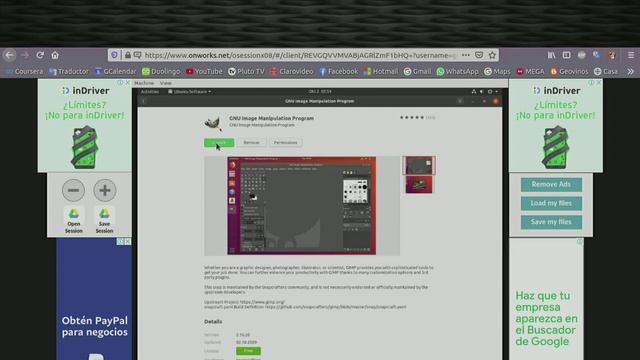Open the upstream gimp.org project link
The width and height of the screenshot is (640, 360).
[262, 302]
